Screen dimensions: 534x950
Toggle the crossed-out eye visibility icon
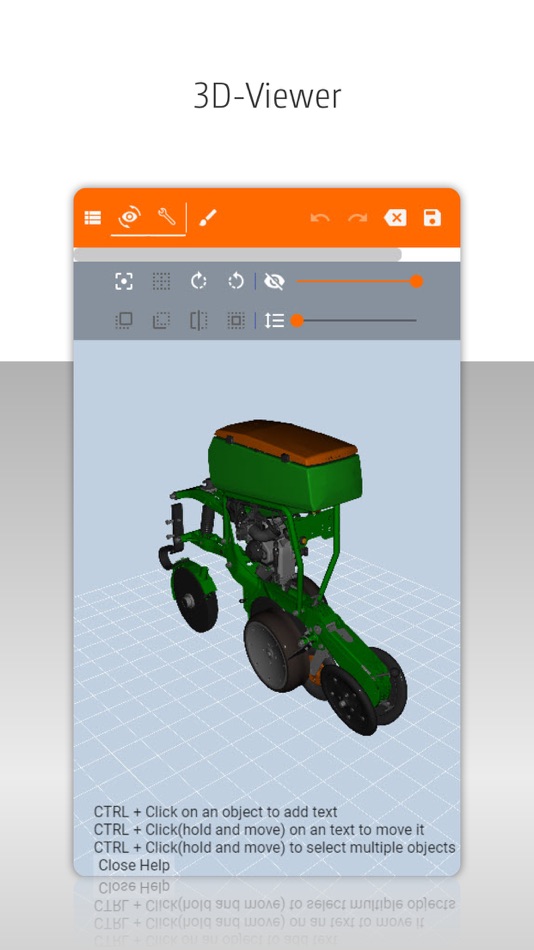275,281
